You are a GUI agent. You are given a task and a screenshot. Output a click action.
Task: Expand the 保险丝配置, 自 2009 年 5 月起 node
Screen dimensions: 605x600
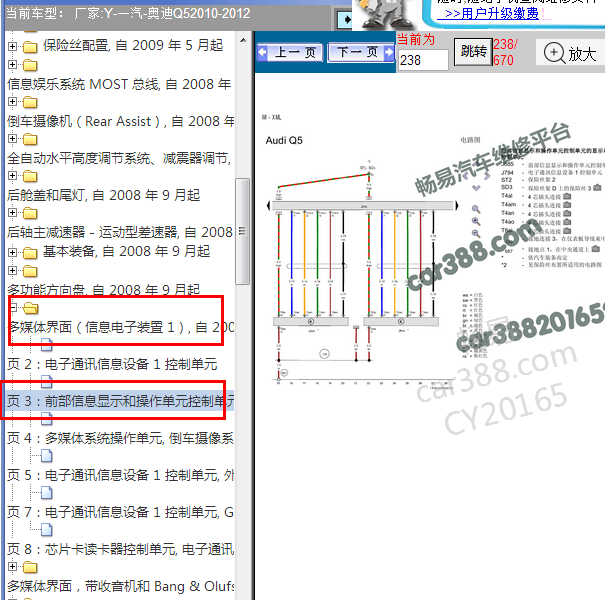12,47
